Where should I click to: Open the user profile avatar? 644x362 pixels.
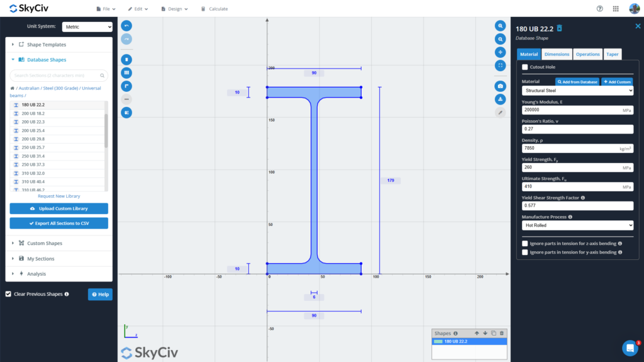[x=635, y=9]
